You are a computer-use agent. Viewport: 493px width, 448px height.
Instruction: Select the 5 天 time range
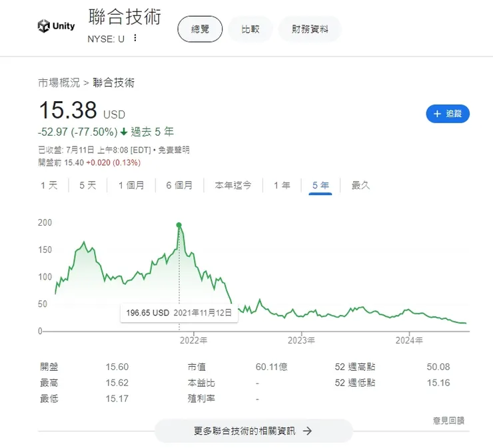coord(88,185)
